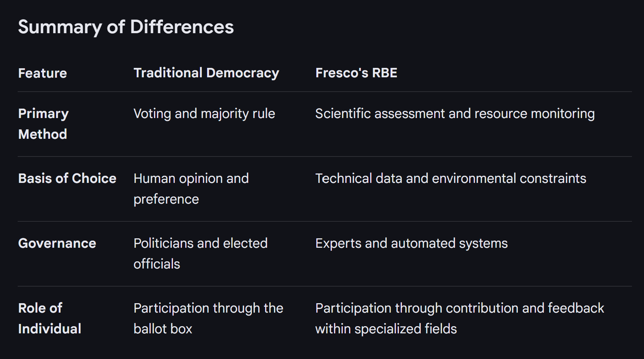Select the 'Feature' column header
This screenshot has width=644, height=359.
(43, 73)
